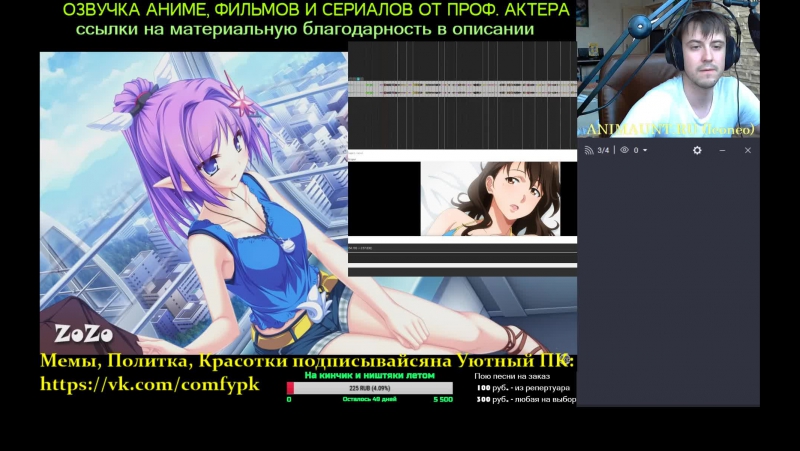Click the '300 руб. - любая на выбор' line
This screenshot has height=451, width=800.
point(526,399)
